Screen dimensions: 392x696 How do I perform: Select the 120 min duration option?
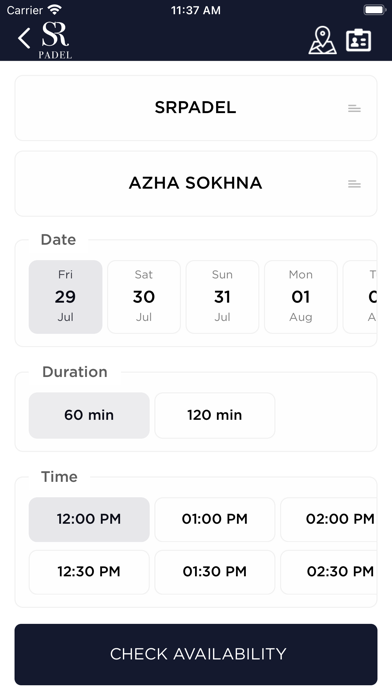pos(215,415)
